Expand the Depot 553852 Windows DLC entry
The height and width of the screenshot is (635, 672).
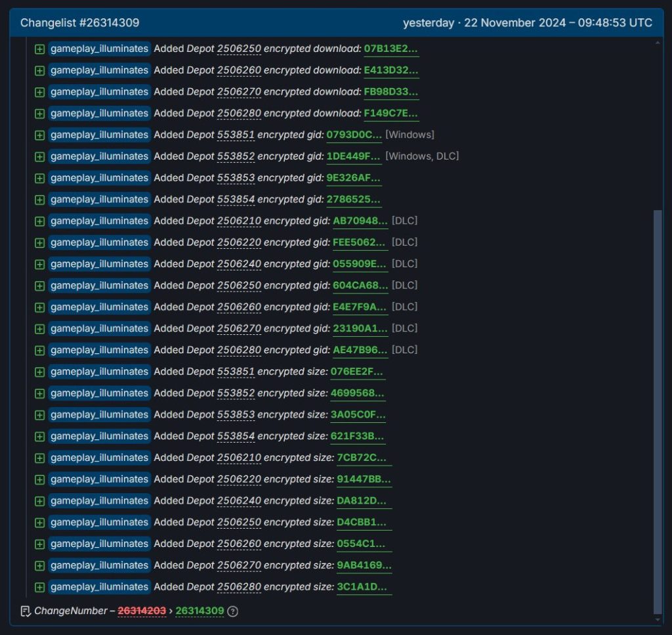pyautogui.click(x=40, y=156)
